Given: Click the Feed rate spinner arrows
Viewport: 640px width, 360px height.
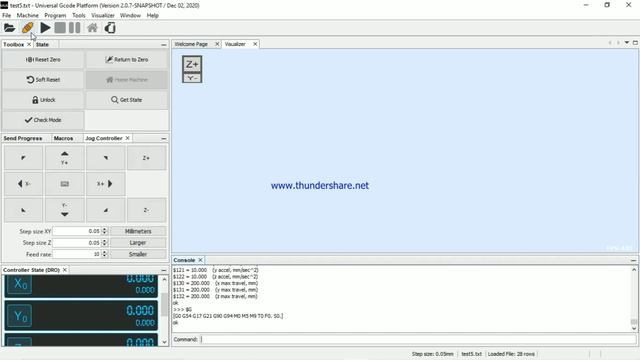Looking at the screenshot, I should (104, 254).
